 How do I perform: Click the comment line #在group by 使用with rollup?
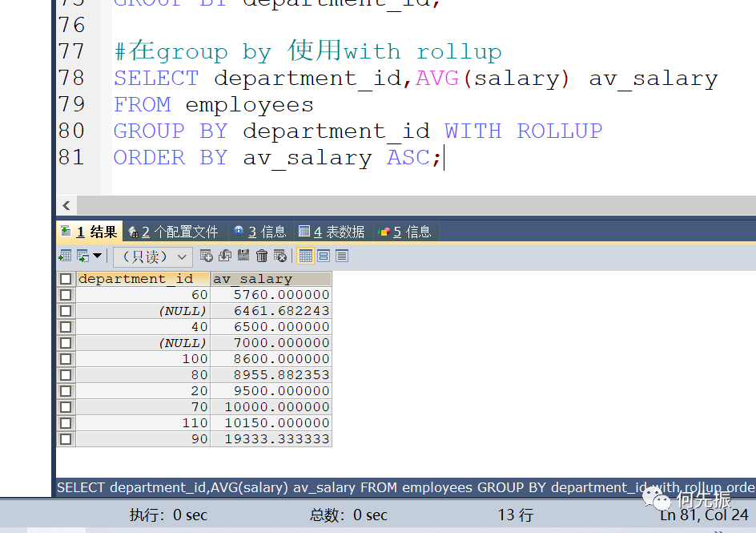click(308, 51)
